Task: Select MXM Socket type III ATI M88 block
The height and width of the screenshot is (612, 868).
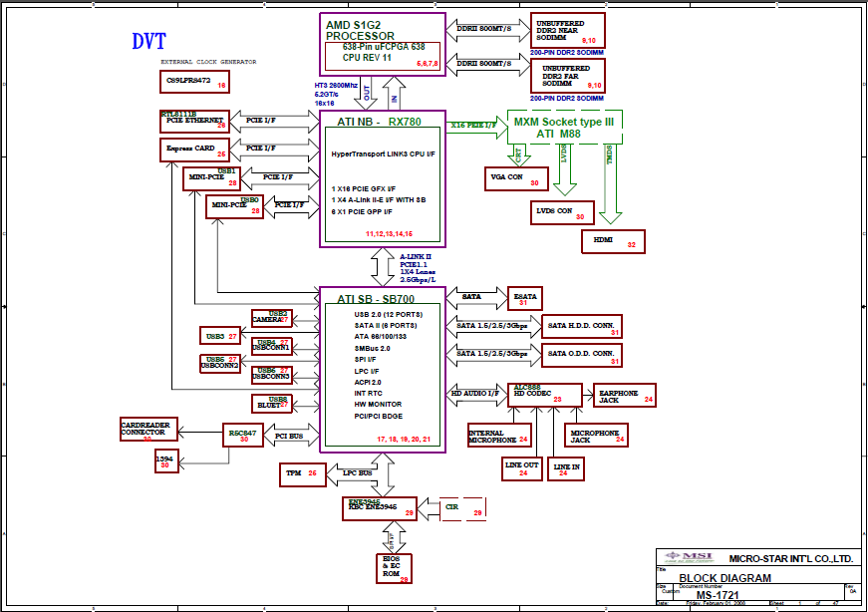Action: click(x=565, y=128)
